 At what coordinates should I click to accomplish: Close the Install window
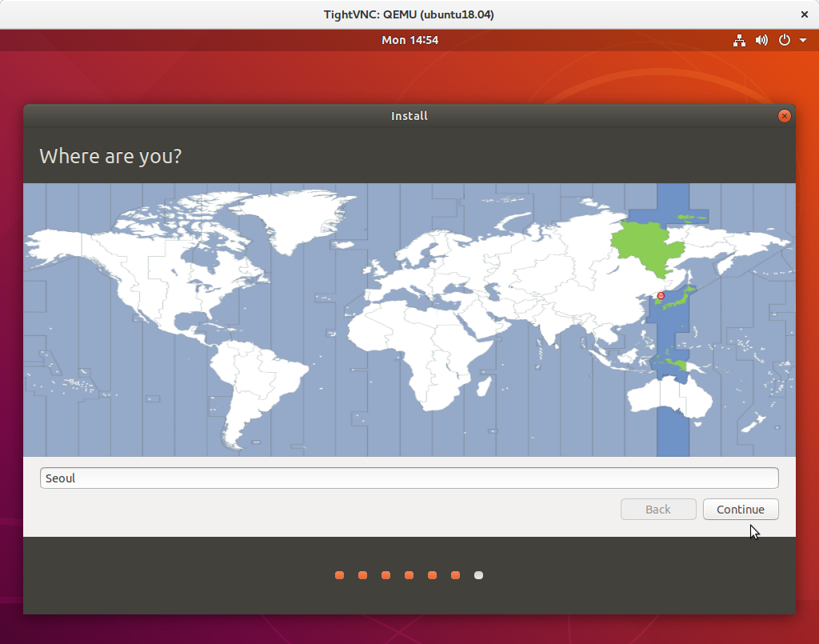click(x=784, y=116)
